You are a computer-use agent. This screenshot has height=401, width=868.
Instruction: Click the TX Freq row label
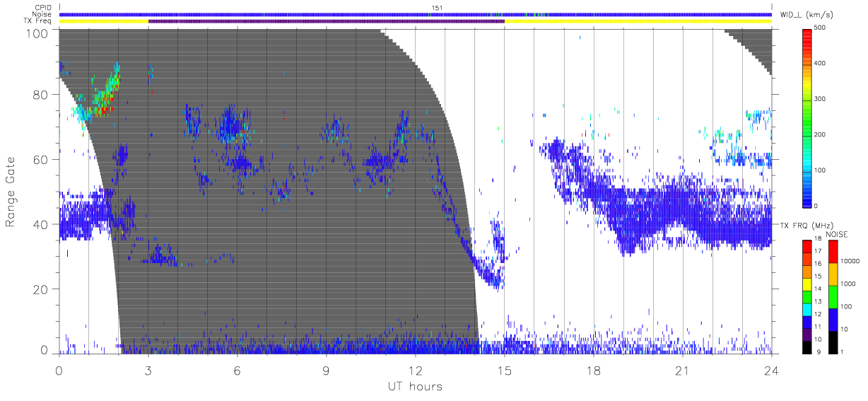(37, 21)
